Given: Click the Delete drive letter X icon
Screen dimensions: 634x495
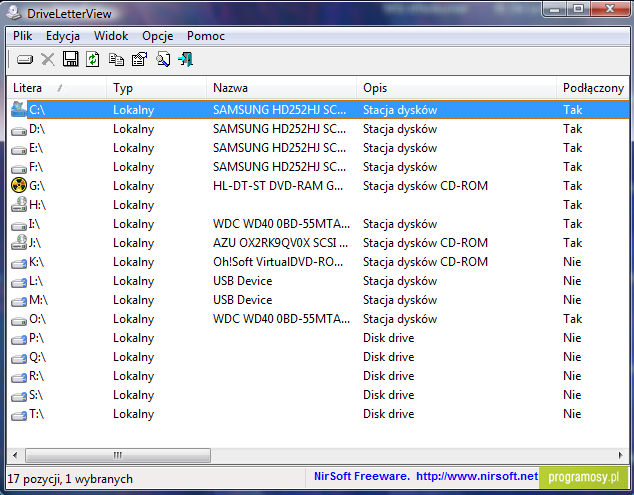Looking at the screenshot, I should (48, 59).
